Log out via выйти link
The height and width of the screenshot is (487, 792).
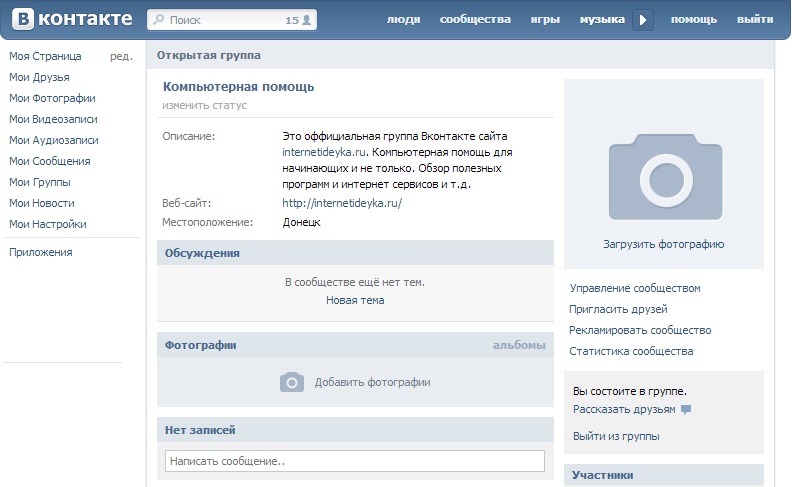755,19
